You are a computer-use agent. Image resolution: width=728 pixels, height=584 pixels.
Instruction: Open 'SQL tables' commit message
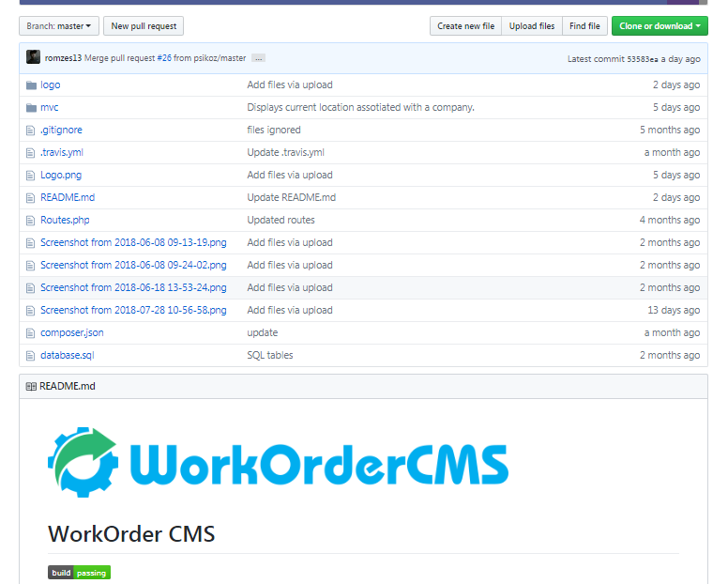tap(270, 356)
